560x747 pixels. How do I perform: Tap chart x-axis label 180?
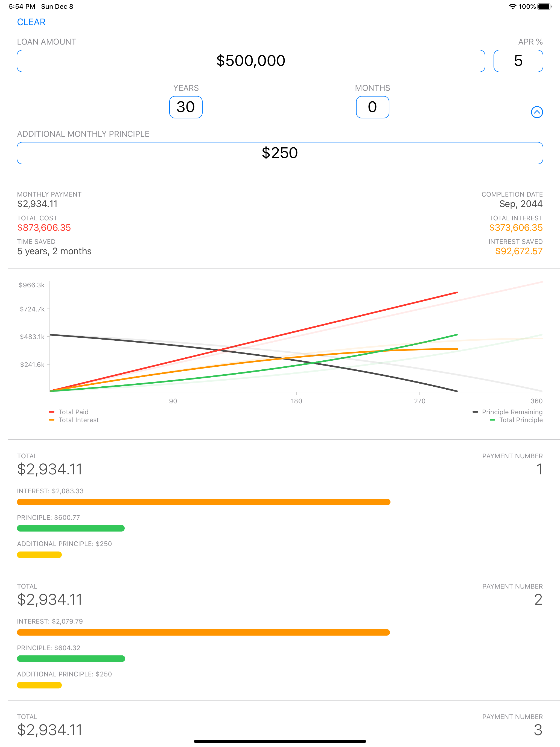[x=297, y=401]
